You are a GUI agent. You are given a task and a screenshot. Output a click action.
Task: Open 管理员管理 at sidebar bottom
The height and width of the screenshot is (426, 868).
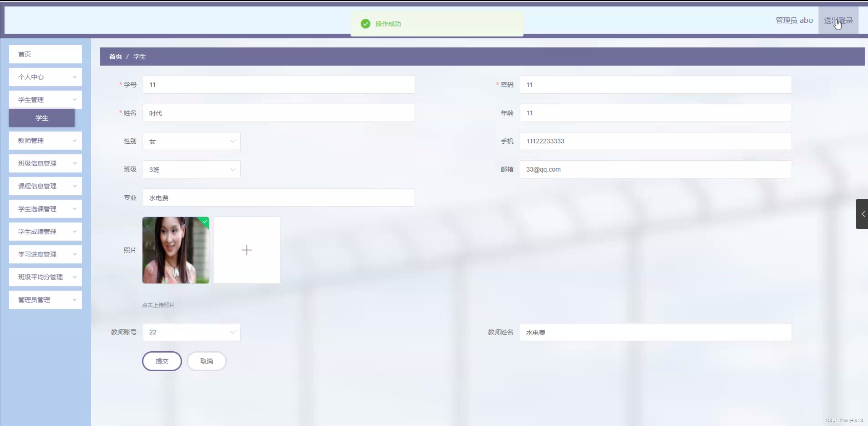coord(45,300)
